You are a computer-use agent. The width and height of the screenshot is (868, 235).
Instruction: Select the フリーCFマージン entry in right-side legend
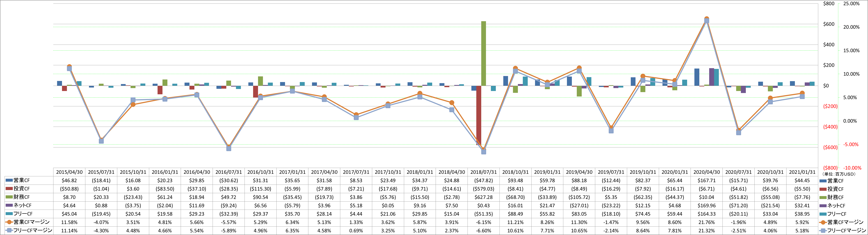[x=843, y=230]
